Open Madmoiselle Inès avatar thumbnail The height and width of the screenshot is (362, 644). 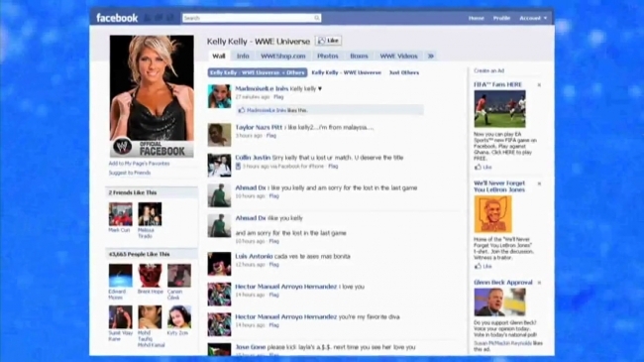click(x=219, y=96)
